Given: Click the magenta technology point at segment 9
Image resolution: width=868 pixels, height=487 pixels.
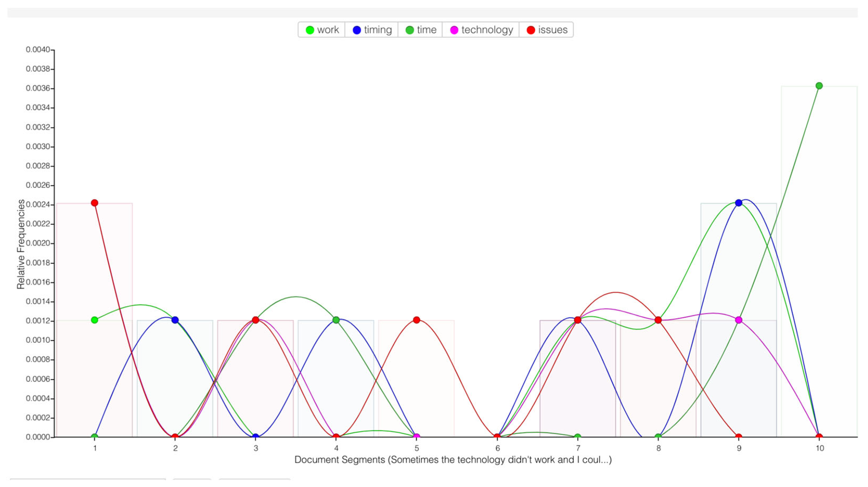Looking at the screenshot, I should point(739,320).
